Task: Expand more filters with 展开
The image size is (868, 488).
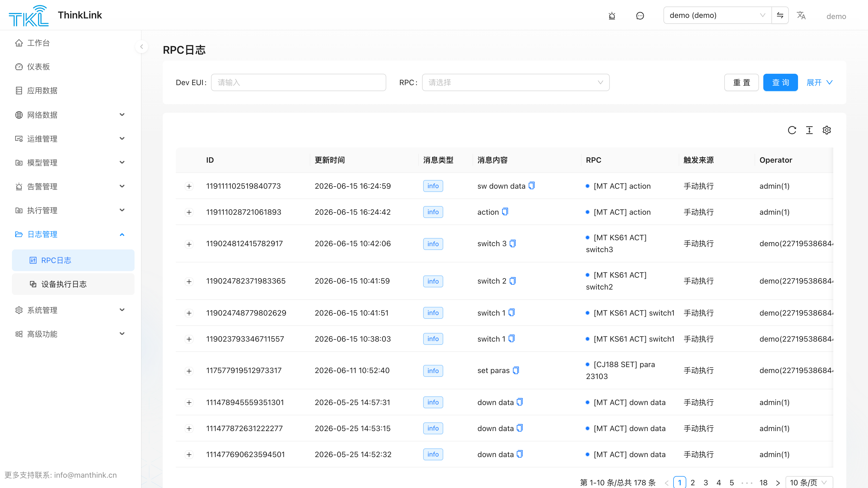Action: click(819, 82)
